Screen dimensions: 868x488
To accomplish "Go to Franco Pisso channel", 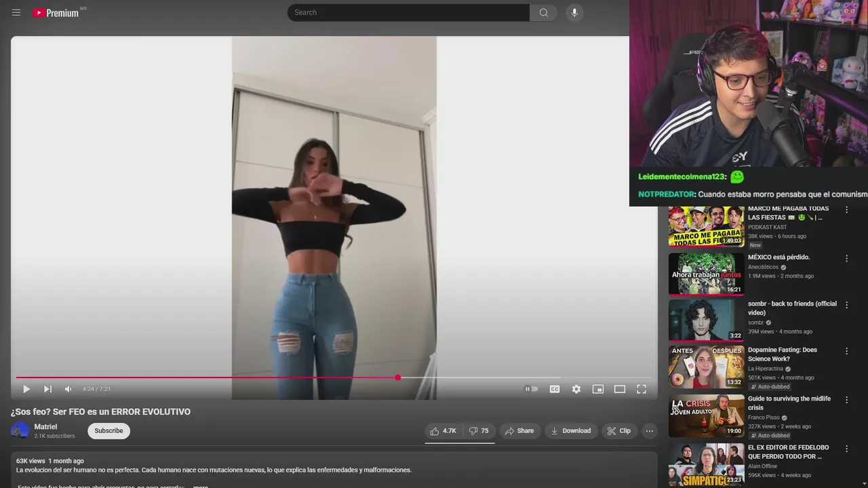I will [x=764, y=418].
